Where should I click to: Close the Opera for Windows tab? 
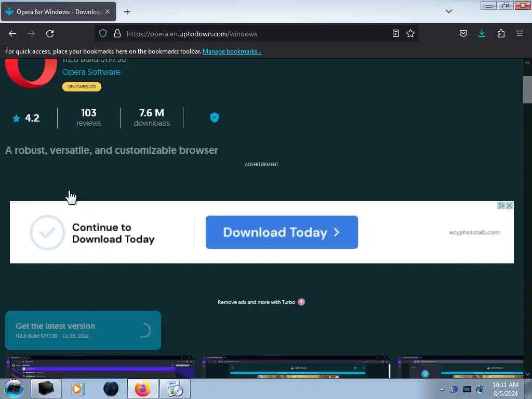click(x=108, y=11)
